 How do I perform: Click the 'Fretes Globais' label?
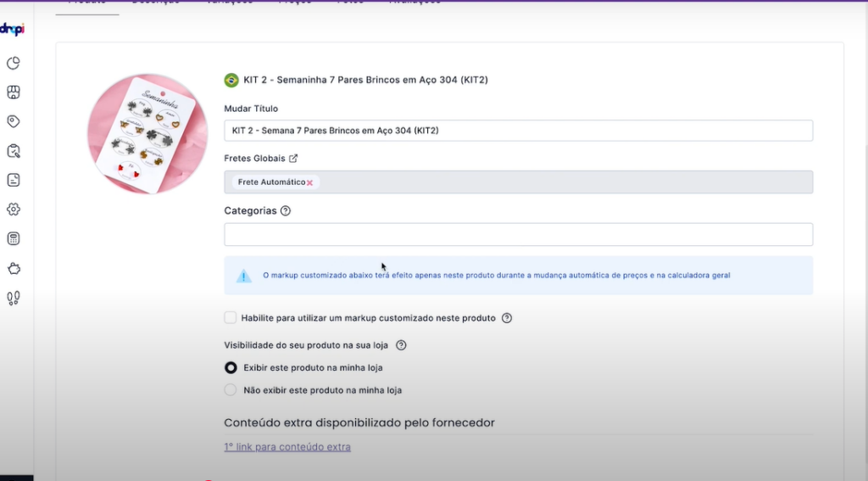254,159
